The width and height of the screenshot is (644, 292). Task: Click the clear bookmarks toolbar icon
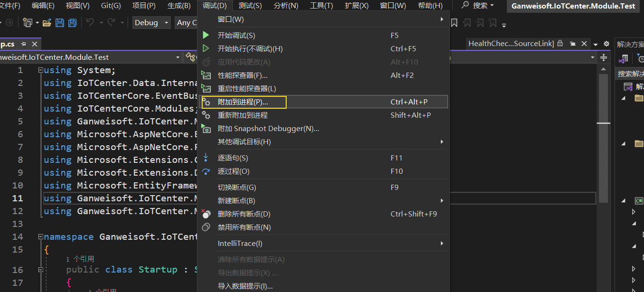(x=493, y=23)
